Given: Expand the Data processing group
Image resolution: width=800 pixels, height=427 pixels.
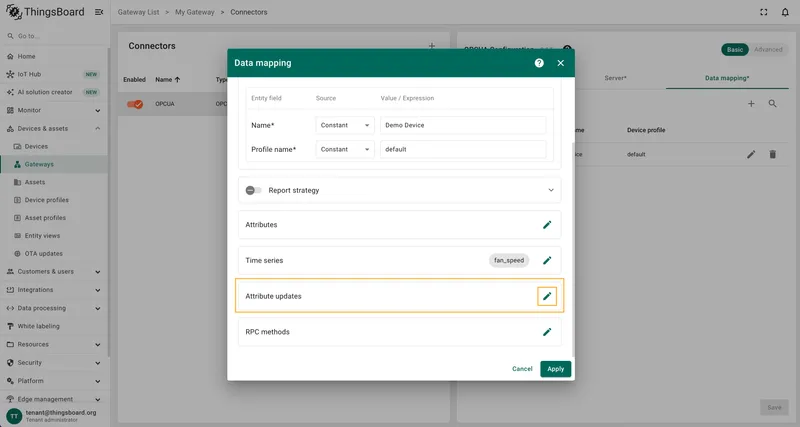Looking at the screenshot, I should 97,308.
